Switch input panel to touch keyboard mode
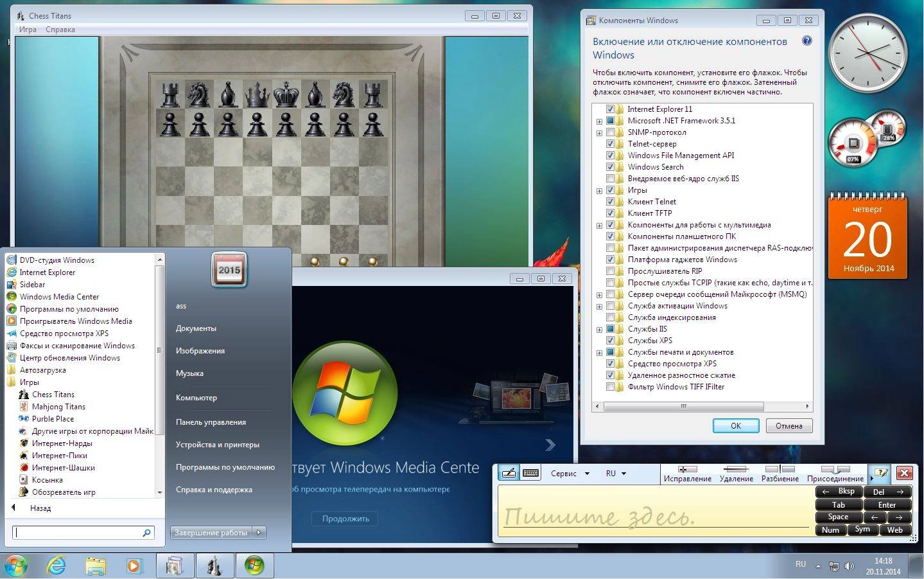 [x=530, y=473]
